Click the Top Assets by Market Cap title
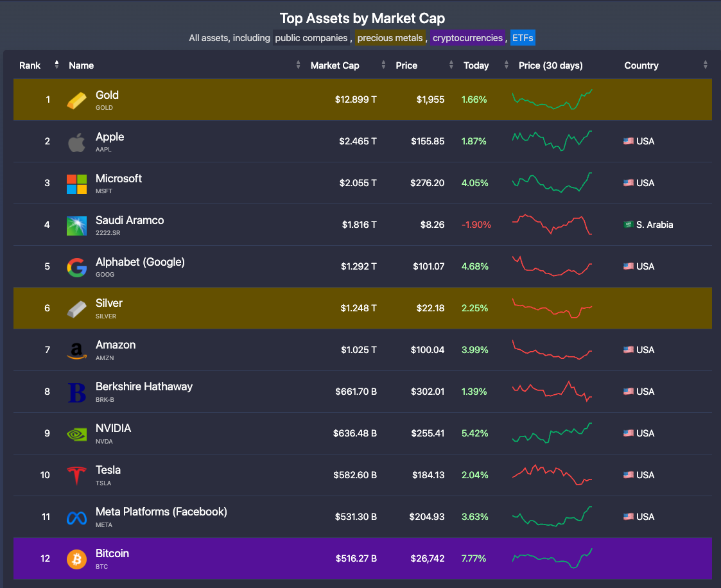Image resolution: width=721 pixels, height=588 pixels. tap(362, 19)
